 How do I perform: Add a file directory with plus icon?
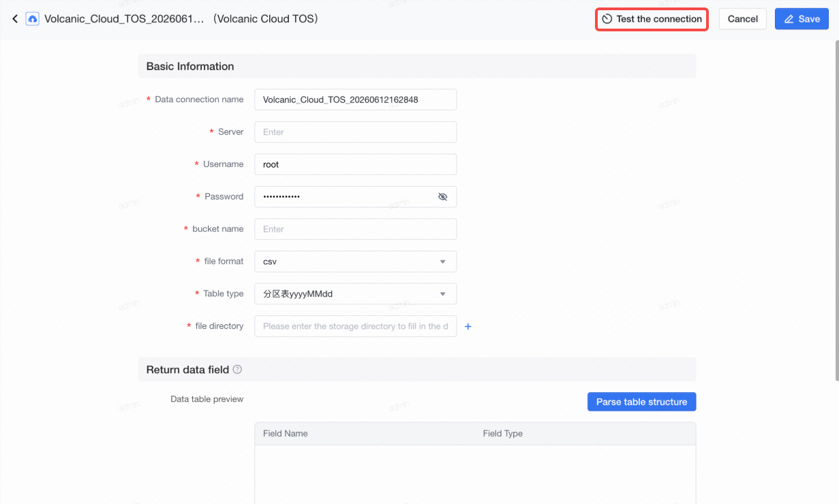tap(468, 327)
